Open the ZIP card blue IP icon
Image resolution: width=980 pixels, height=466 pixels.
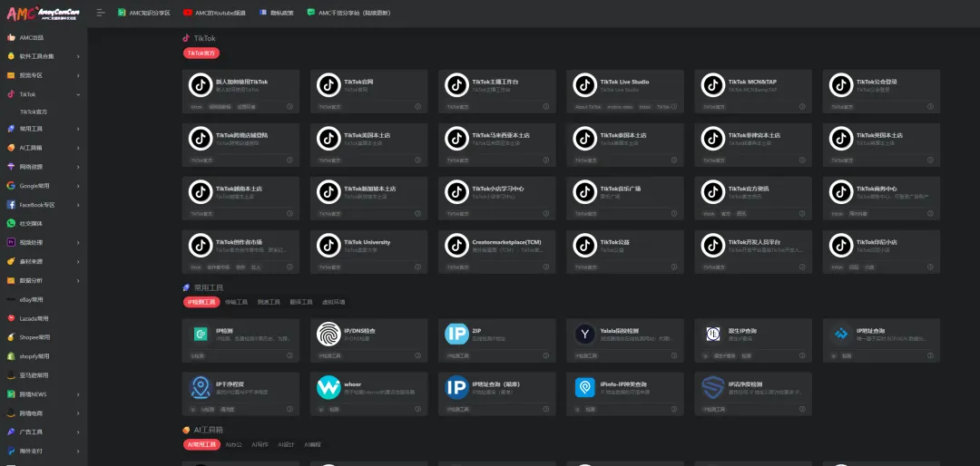coord(456,334)
